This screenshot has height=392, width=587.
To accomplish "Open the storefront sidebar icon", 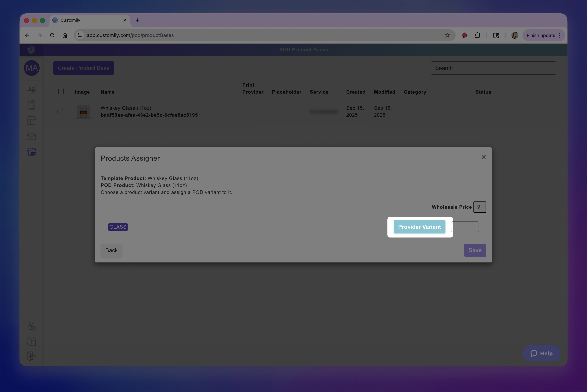I will tap(31, 120).
